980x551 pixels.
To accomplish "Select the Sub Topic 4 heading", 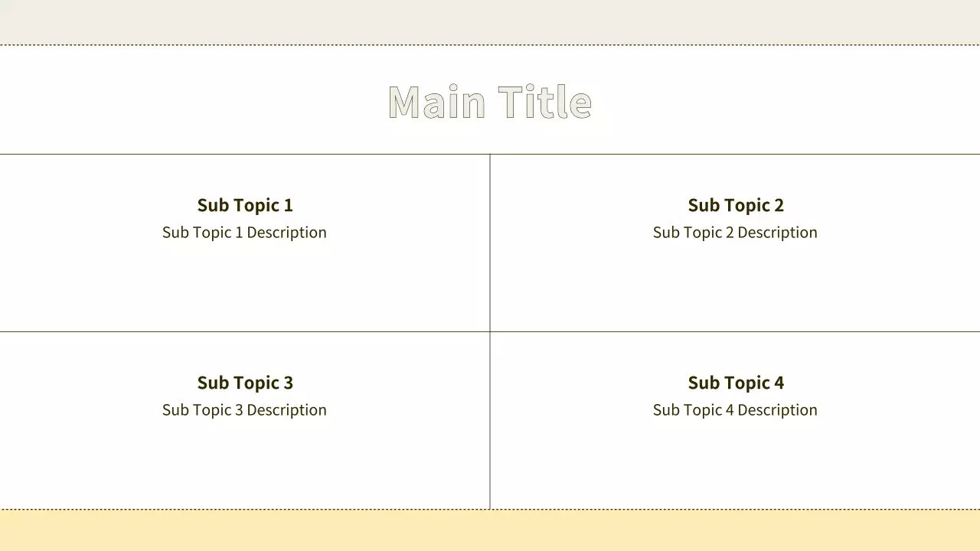I will pos(736,383).
